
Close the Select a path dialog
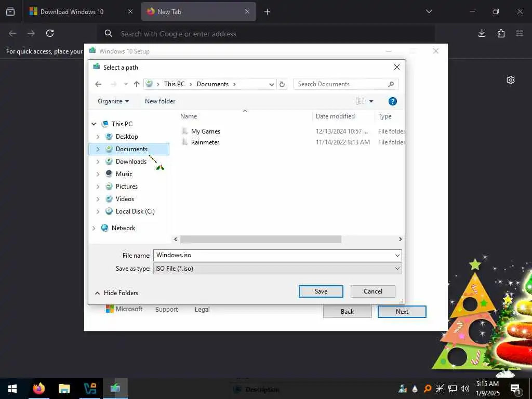click(396, 67)
